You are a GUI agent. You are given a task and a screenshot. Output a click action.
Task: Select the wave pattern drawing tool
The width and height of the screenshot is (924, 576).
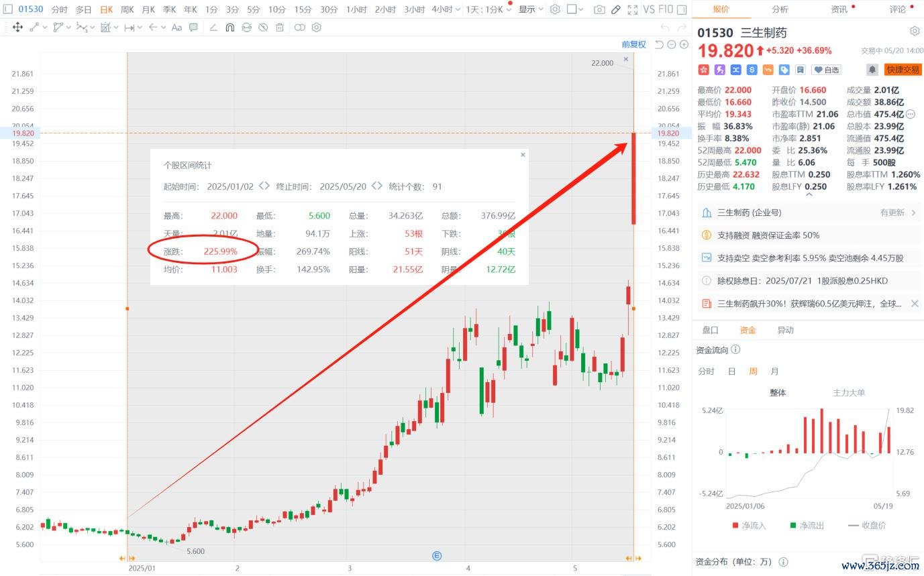point(82,27)
